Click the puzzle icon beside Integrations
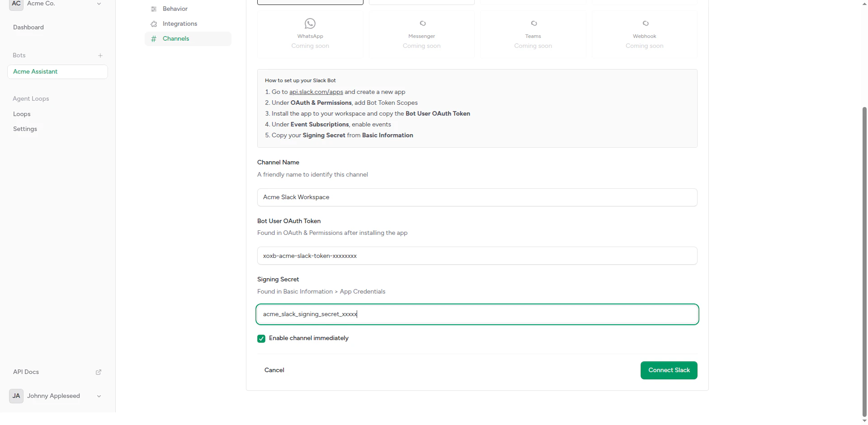 click(x=154, y=23)
